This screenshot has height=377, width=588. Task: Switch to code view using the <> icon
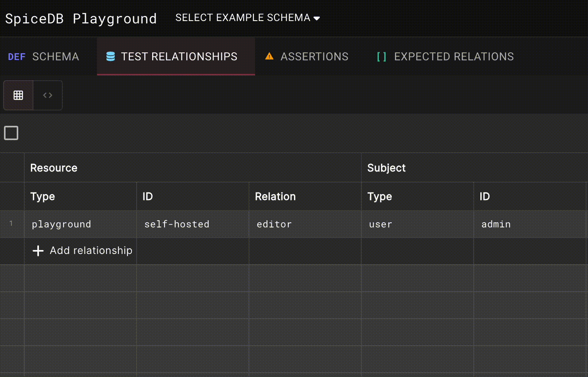click(48, 95)
